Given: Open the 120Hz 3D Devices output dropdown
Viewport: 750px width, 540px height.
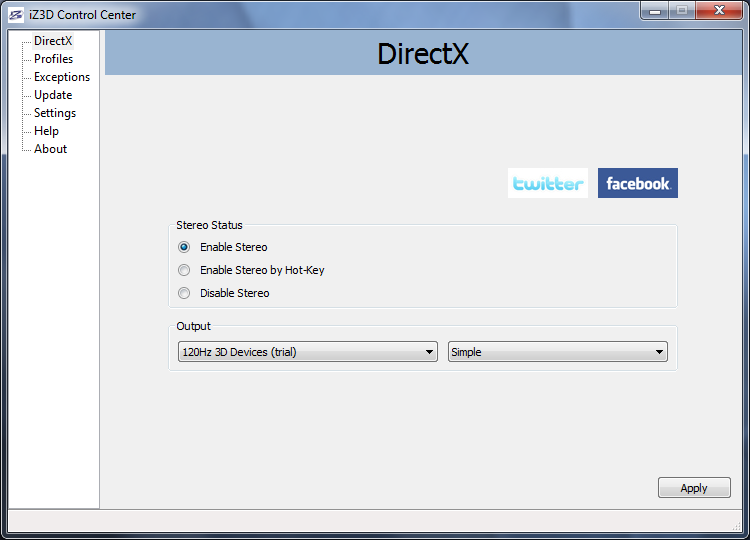Looking at the screenshot, I should click(308, 352).
